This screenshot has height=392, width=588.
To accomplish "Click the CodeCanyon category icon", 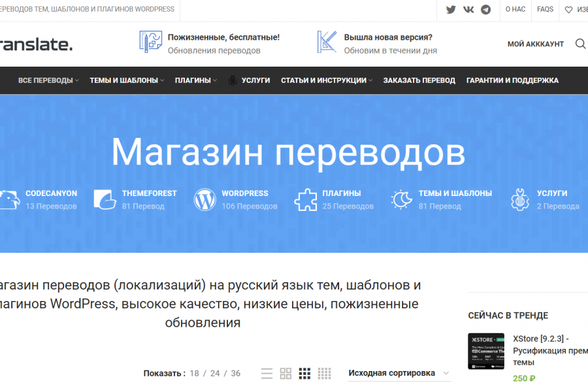I will (9, 199).
